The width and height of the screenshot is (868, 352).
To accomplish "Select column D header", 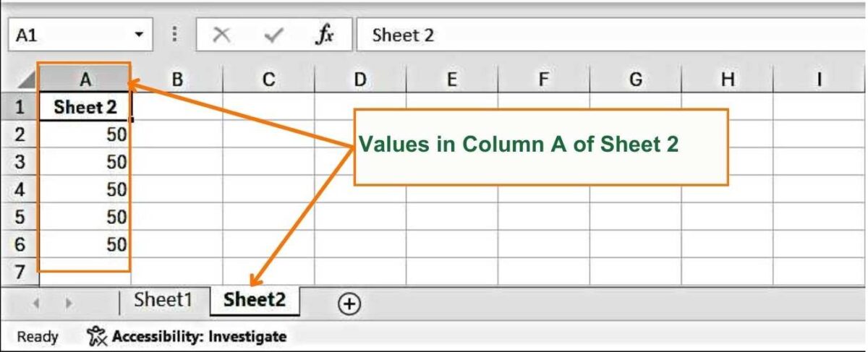I will click(x=359, y=79).
